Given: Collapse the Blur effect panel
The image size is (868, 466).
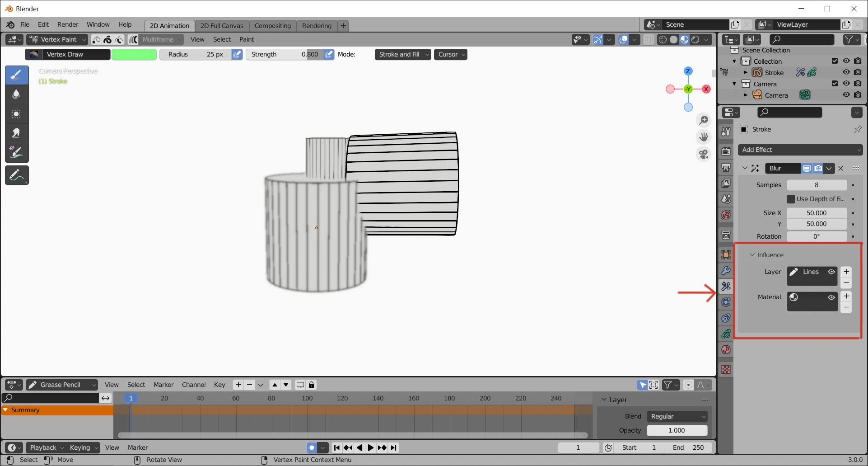Looking at the screenshot, I should [745, 168].
